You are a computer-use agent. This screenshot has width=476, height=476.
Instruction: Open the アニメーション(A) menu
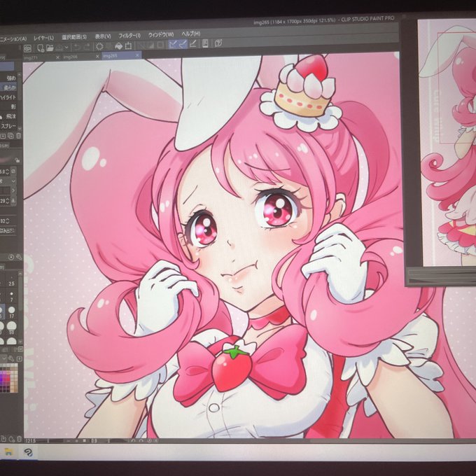tap(13, 39)
